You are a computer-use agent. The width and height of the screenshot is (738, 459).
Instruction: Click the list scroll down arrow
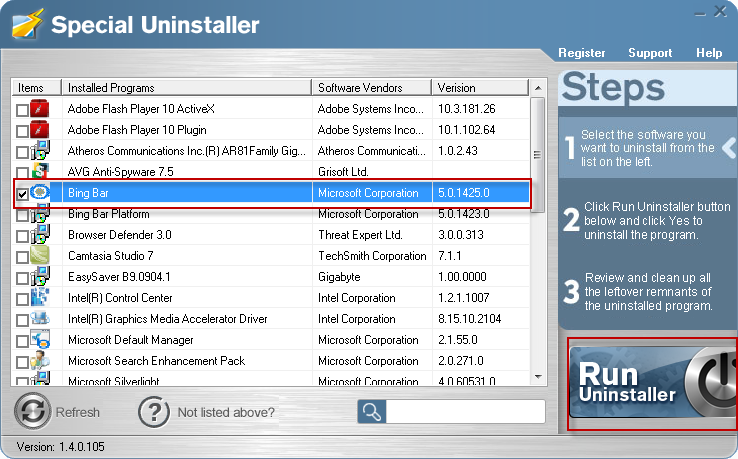[538, 377]
